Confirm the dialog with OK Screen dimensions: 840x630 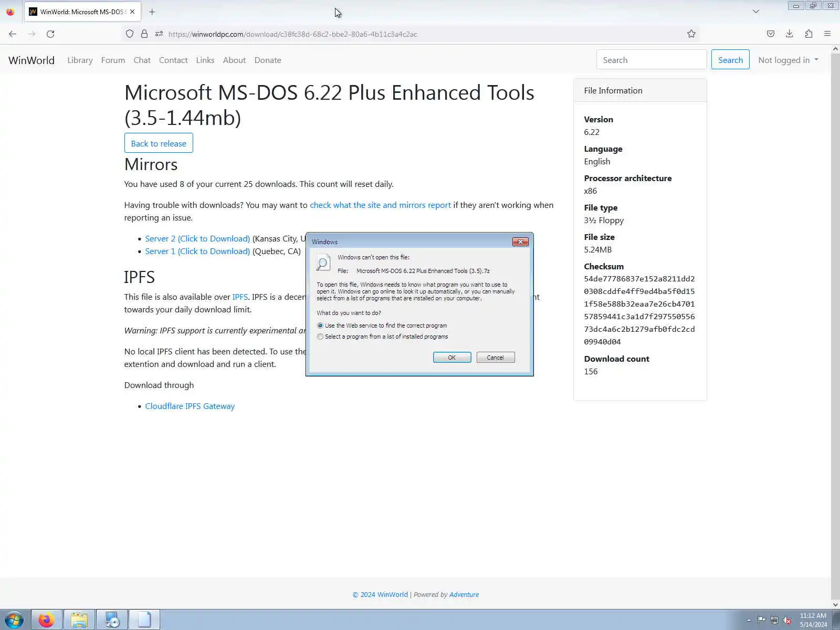(x=452, y=358)
